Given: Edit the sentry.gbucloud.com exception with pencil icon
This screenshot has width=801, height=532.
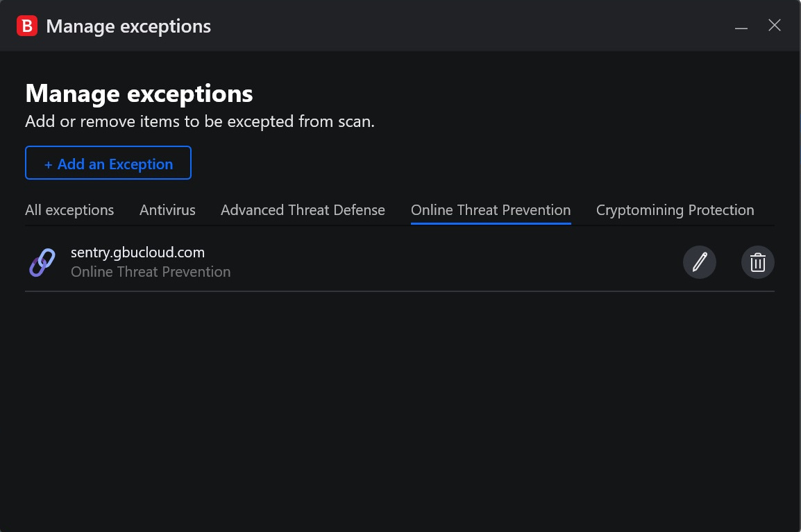Looking at the screenshot, I should [699, 263].
